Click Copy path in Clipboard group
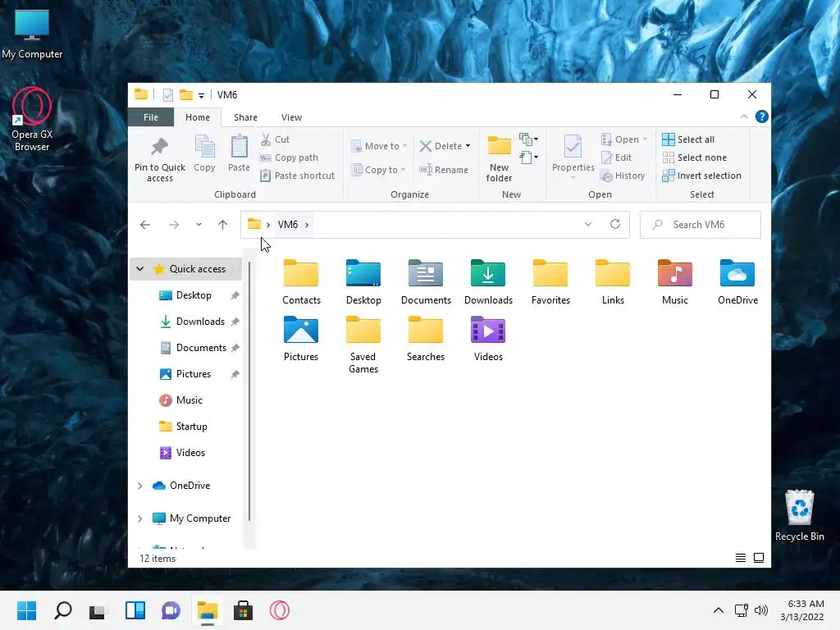Image resolution: width=840 pixels, height=630 pixels. coord(289,157)
